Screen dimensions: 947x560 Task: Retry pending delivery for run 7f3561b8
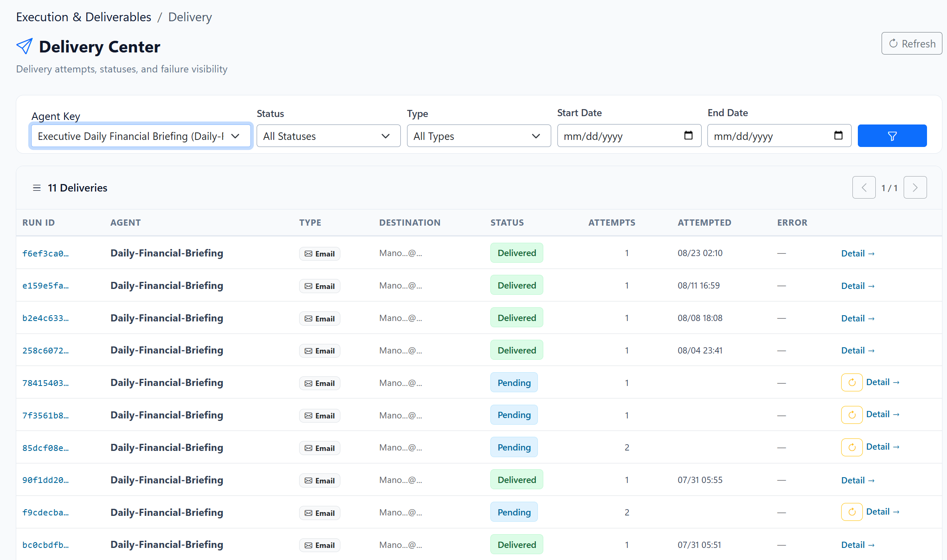852,415
